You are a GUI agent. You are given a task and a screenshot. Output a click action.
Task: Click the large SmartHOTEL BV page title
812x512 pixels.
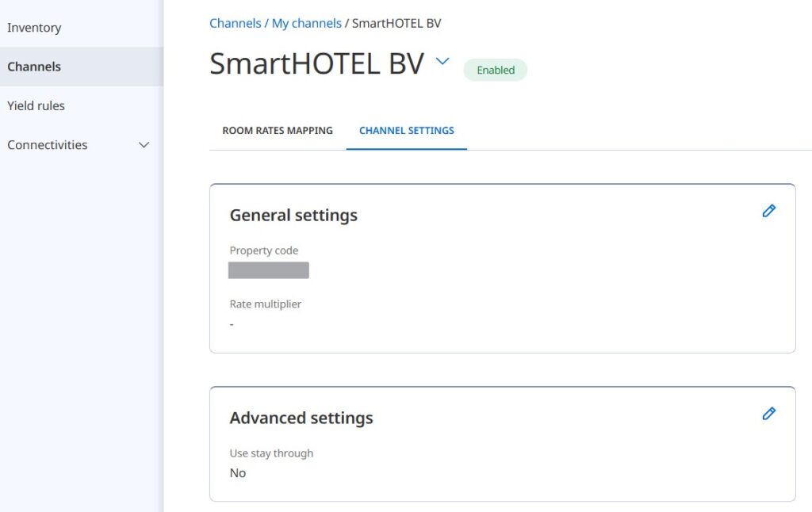(x=316, y=64)
